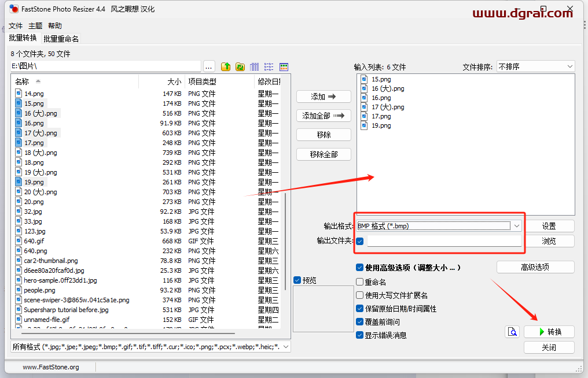
Task: Click the conversion preview magnifier icon
Action: 512,332
